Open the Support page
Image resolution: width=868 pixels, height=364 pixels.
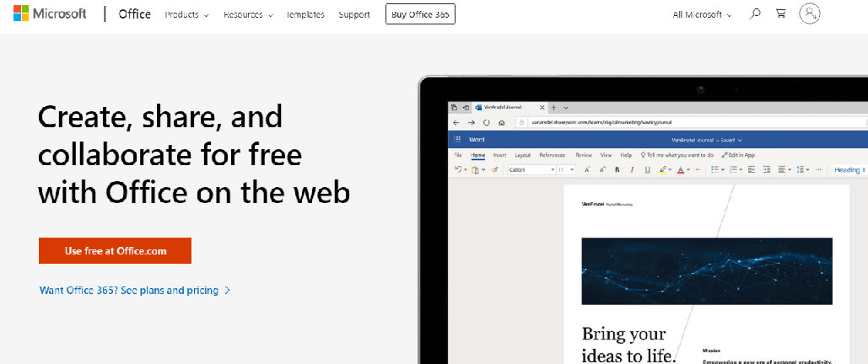tap(354, 15)
